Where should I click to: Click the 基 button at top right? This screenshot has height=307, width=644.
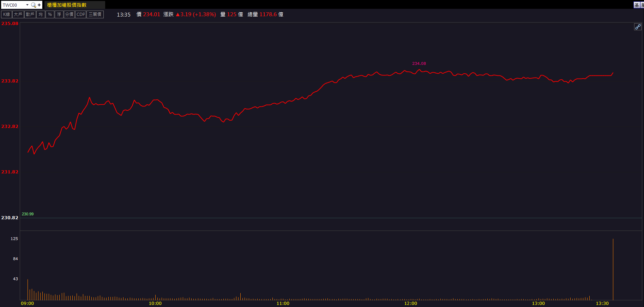(x=637, y=5)
